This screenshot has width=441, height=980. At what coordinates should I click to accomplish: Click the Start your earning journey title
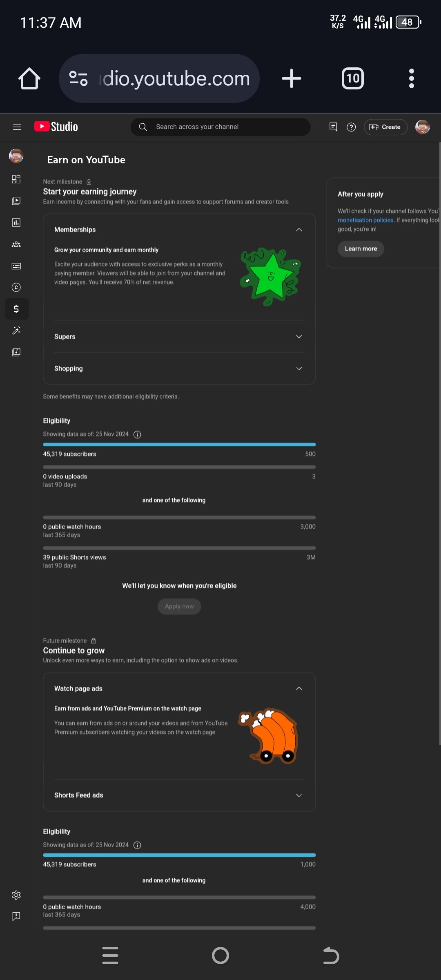[90, 192]
